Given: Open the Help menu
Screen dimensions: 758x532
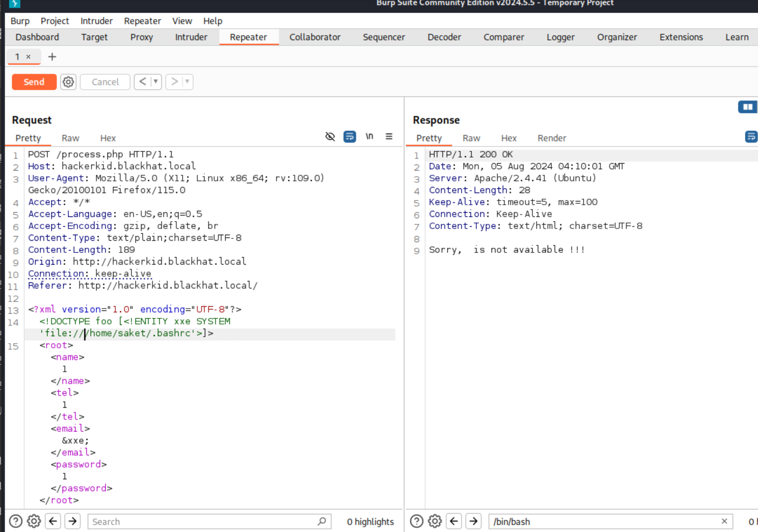Looking at the screenshot, I should pyautogui.click(x=213, y=21).
